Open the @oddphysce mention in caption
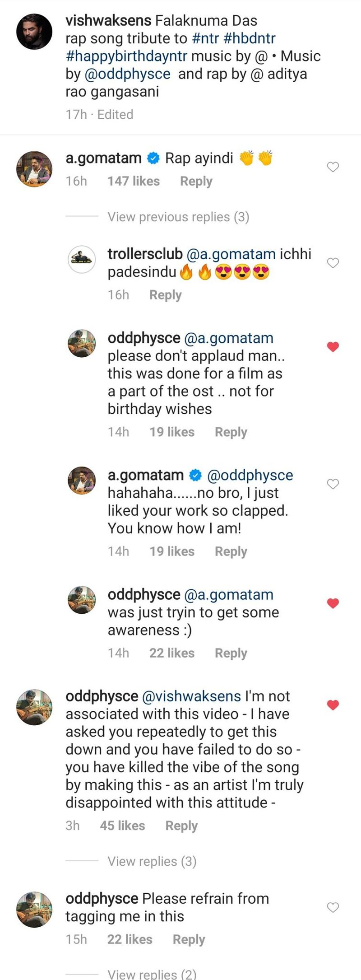The height and width of the screenshot is (980, 361). tap(127, 74)
